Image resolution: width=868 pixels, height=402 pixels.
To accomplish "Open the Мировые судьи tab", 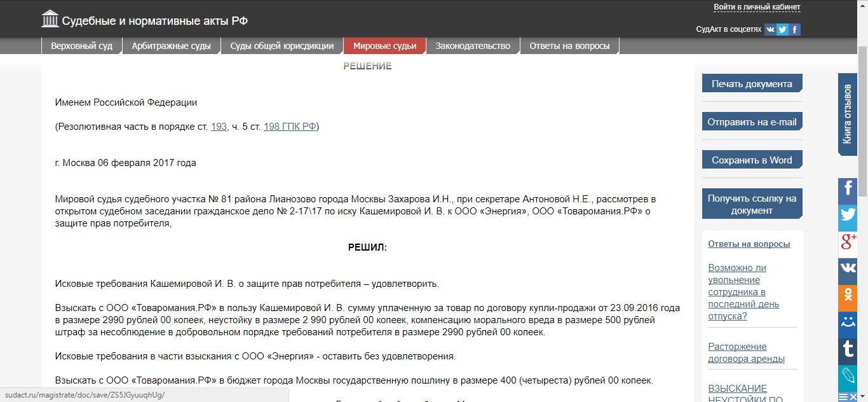I will coord(384,46).
